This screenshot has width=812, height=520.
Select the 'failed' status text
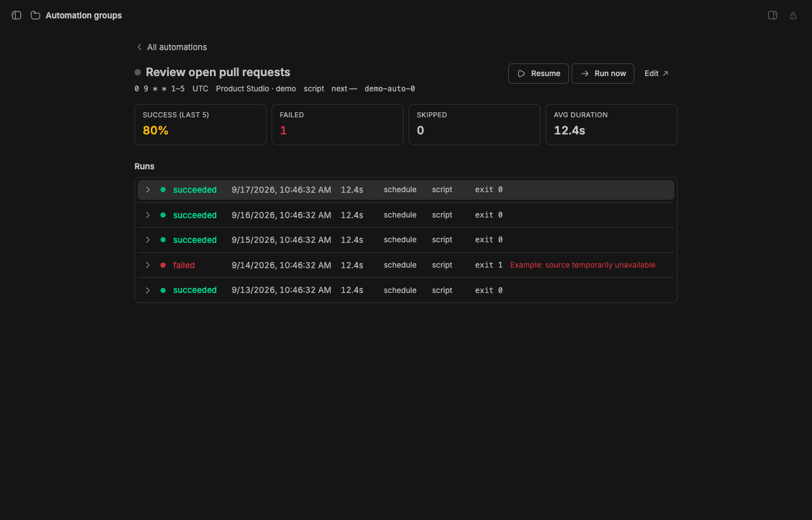(x=184, y=265)
